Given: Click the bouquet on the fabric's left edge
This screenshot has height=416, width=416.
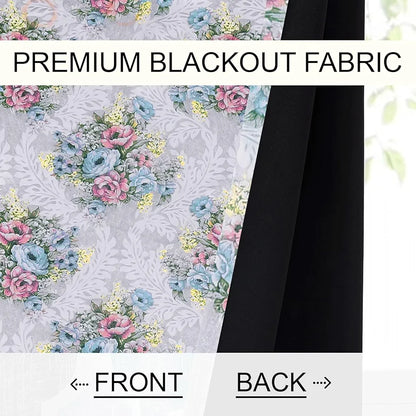Looking at the screenshot, I should 37,250.
